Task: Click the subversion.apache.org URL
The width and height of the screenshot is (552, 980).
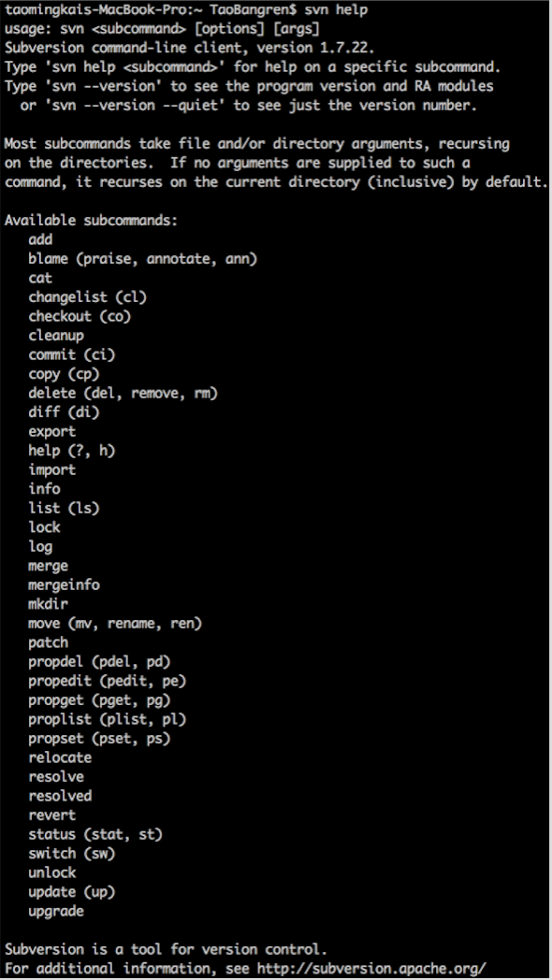Action: 371,968
